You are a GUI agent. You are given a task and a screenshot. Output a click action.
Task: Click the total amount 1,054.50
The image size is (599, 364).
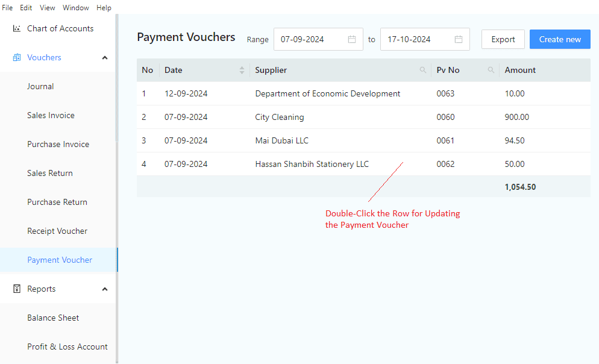tap(520, 187)
